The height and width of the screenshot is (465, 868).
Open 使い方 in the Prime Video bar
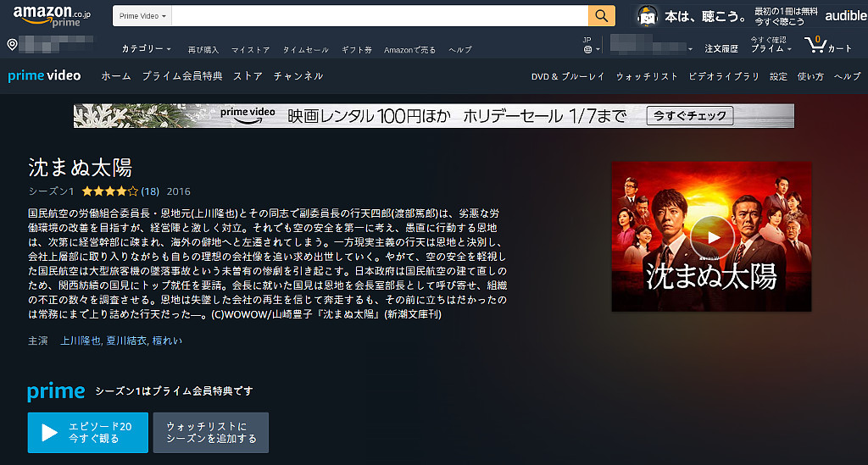click(810, 77)
